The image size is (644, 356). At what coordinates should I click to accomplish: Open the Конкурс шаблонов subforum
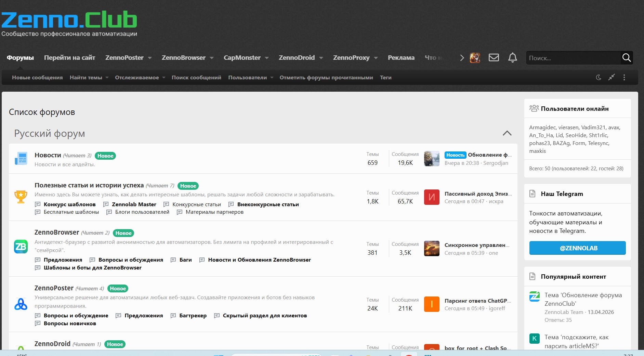click(x=69, y=205)
